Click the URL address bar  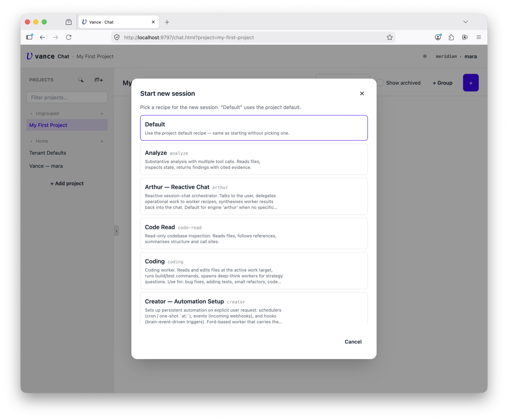pyautogui.click(x=253, y=37)
